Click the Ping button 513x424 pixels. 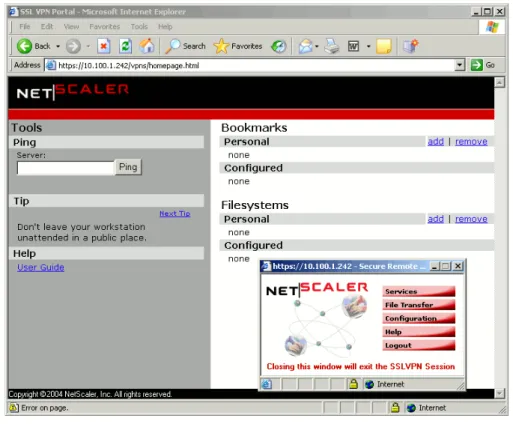click(128, 167)
